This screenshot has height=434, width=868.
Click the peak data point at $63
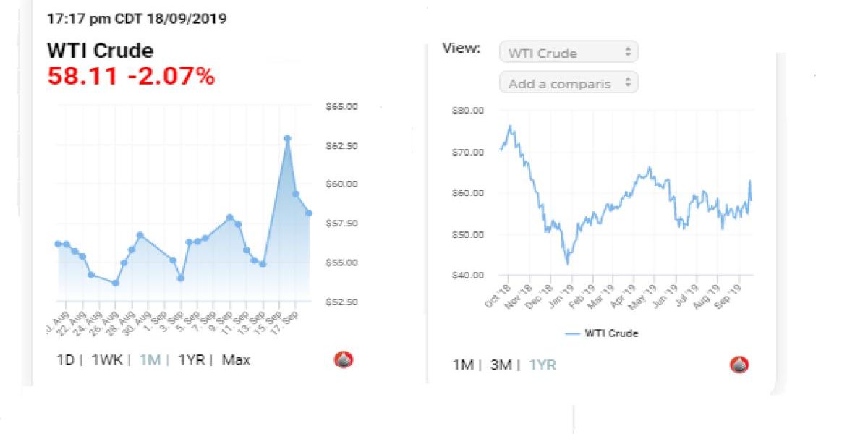[287, 138]
